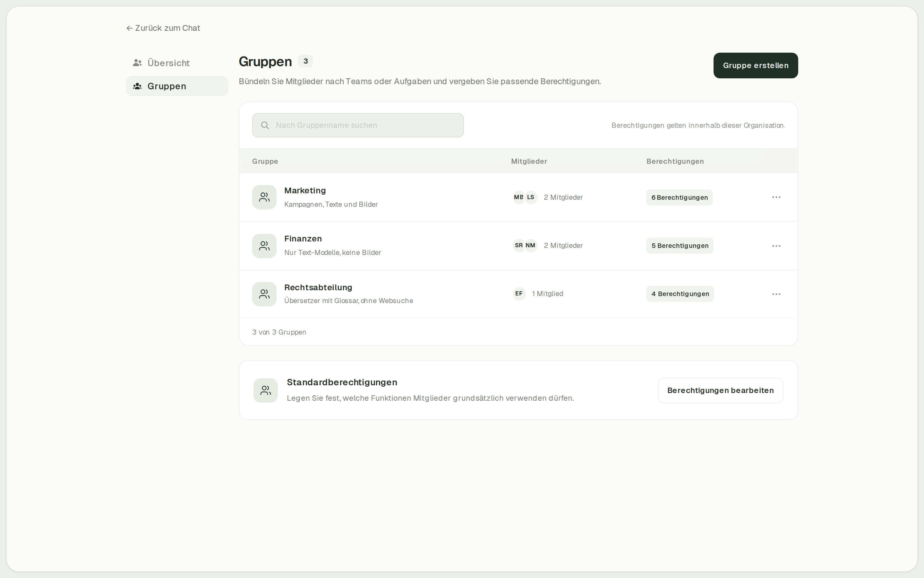Click Übersetzer mit Glossar, ohne Websuche
This screenshot has width=924, height=578.
(x=349, y=301)
